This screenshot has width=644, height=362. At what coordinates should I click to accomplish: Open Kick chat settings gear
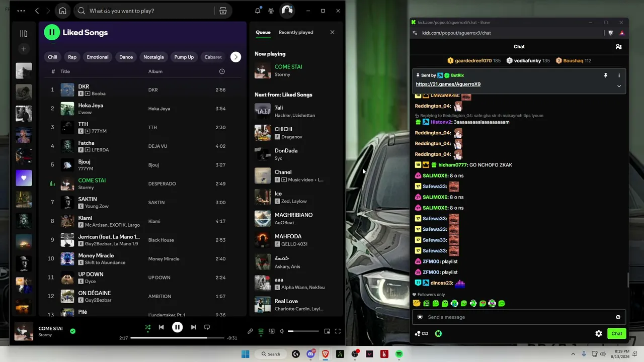(599, 333)
